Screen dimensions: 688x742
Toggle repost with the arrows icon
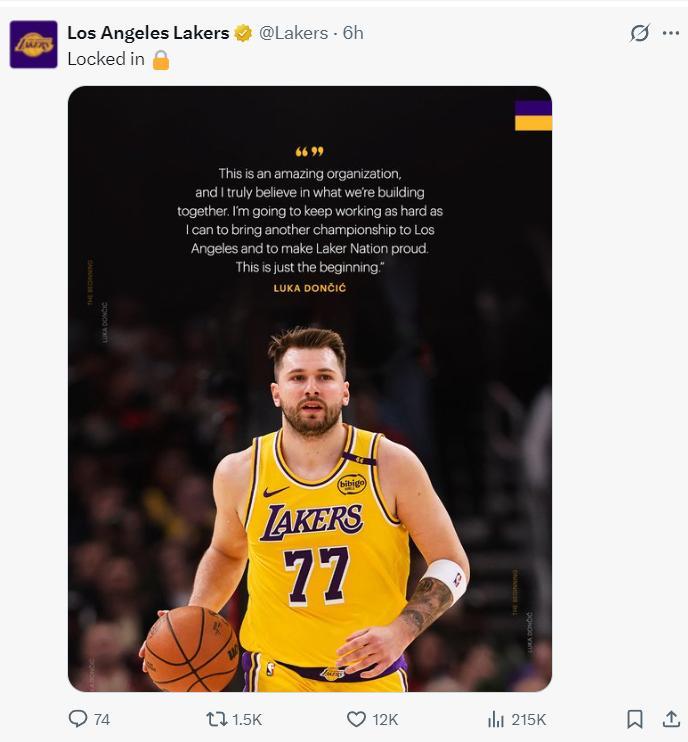pyautogui.click(x=215, y=719)
